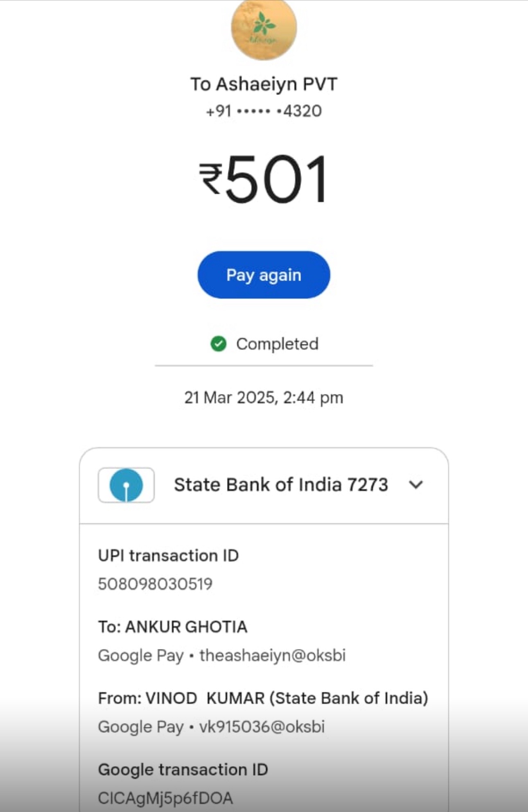This screenshot has height=812, width=528.
Task: Click the recipient name To Ashaeiyn PVT
Action: click(264, 84)
